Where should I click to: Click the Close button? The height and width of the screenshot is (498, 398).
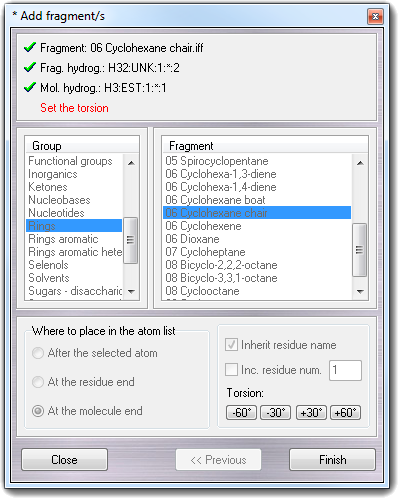pyautogui.click(x=64, y=460)
